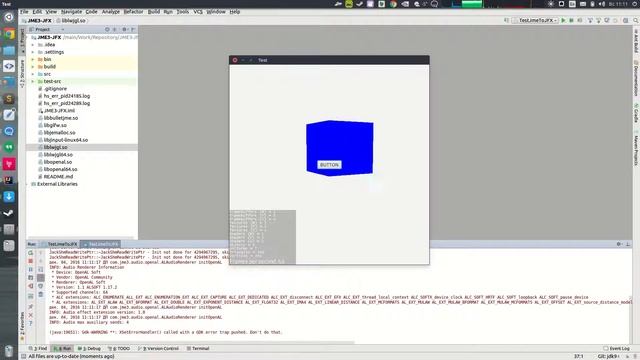Screen dimensions: 640x360
Task: Open the Build menu
Action: 154,12
